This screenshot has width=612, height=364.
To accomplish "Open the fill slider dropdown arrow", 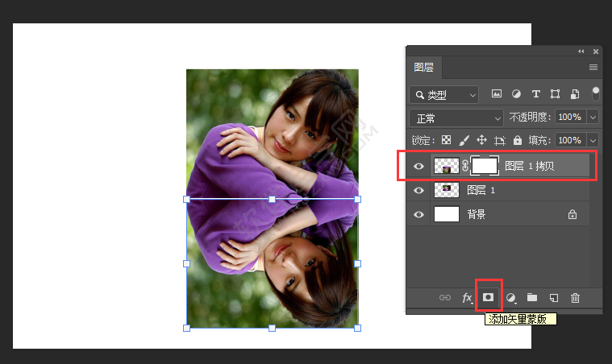I will [593, 140].
